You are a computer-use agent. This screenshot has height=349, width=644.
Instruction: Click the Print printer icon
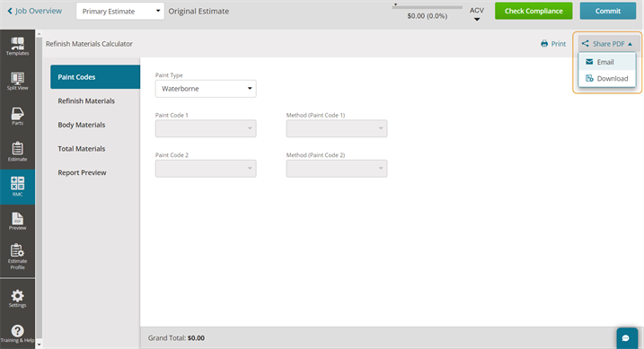[x=544, y=43]
